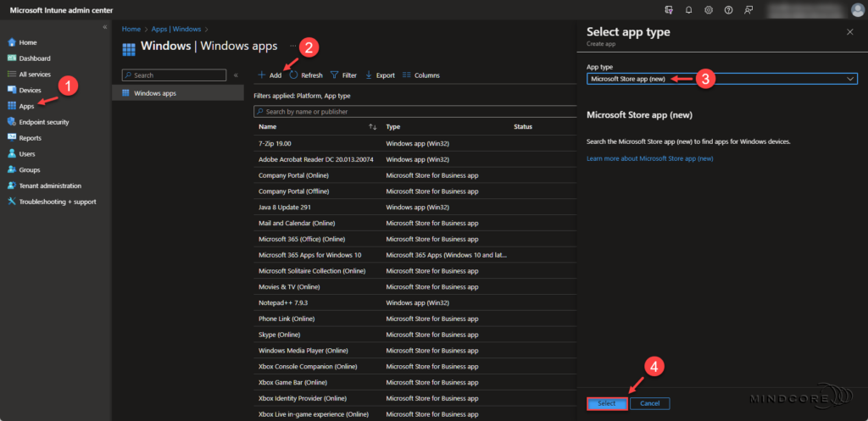Open the settings gear in header

(709, 10)
